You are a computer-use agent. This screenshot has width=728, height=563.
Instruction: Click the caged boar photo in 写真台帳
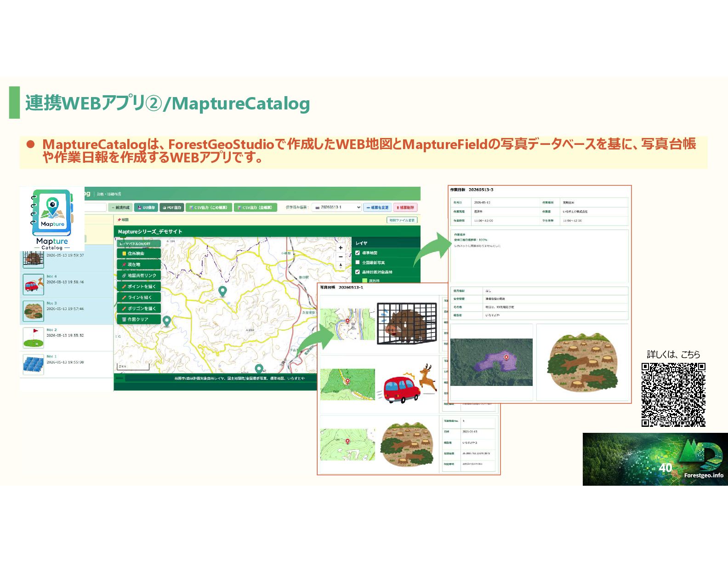pos(407,323)
